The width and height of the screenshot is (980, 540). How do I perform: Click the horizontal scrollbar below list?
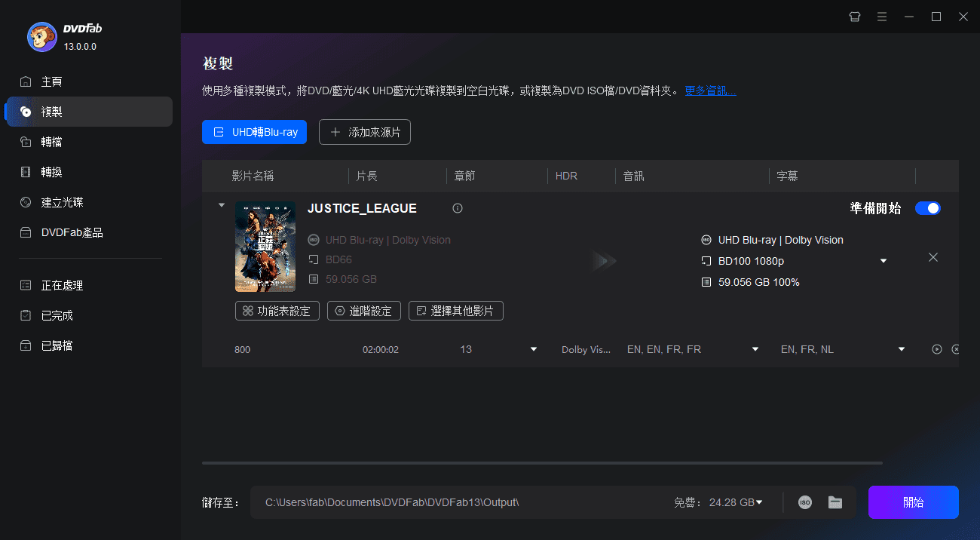pos(542,463)
